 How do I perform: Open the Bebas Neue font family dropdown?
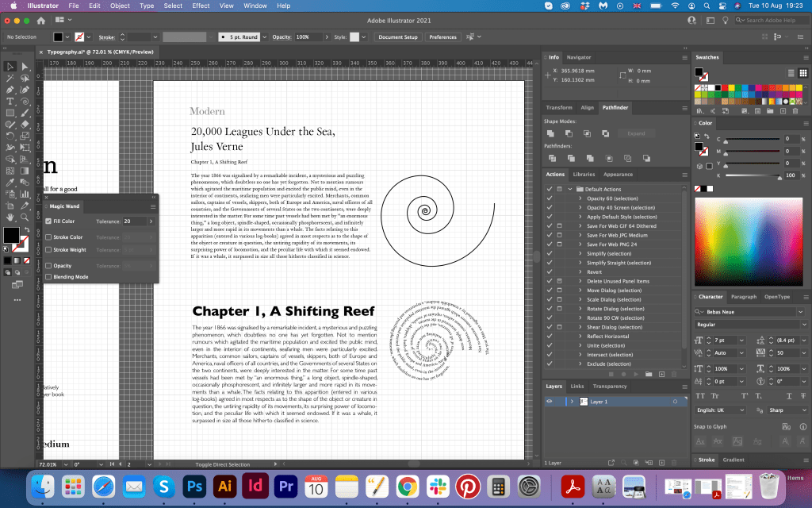[x=801, y=312]
